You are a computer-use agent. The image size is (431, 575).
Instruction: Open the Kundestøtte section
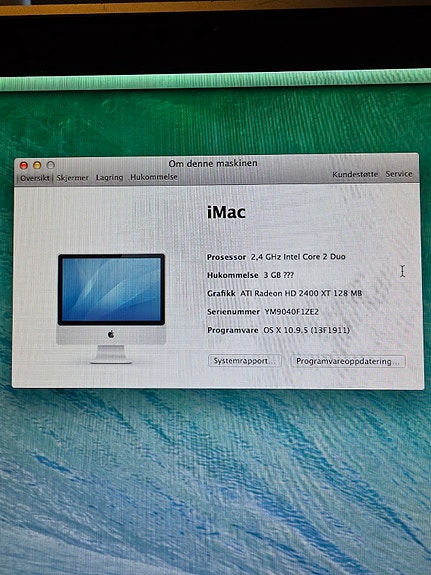tap(355, 175)
